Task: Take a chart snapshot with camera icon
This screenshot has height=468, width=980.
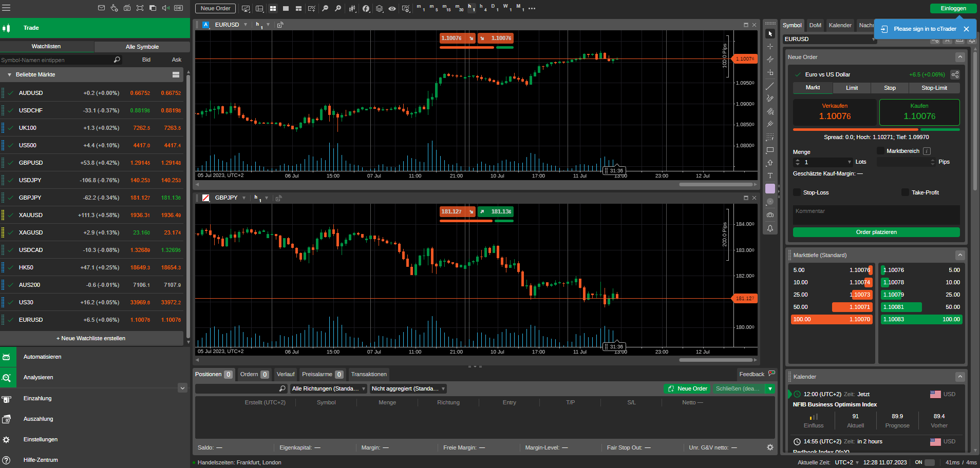Action: 770,215
